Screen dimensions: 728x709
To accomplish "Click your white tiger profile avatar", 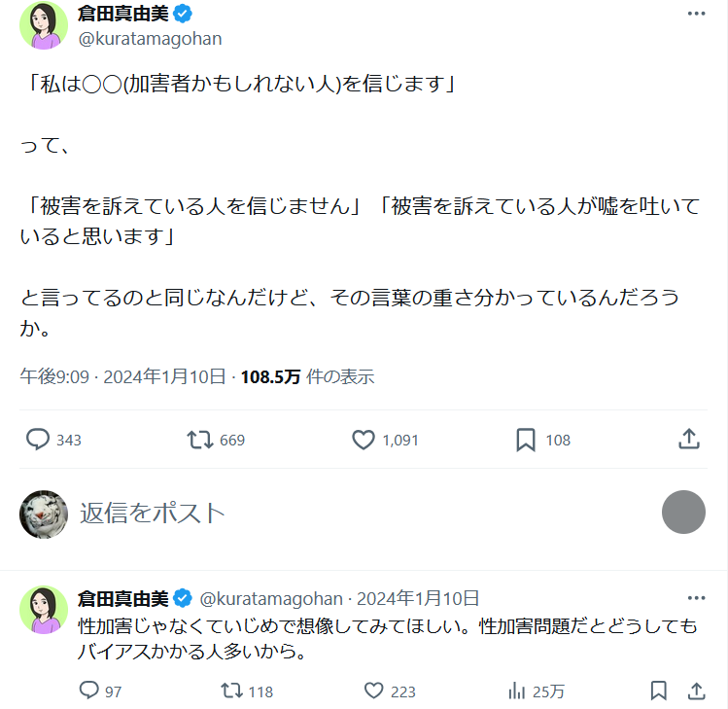I will point(44,514).
